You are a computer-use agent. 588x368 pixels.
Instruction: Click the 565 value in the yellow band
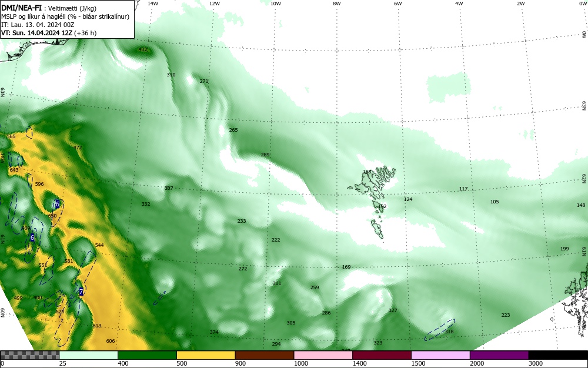pyautogui.click(x=11, y=136)
